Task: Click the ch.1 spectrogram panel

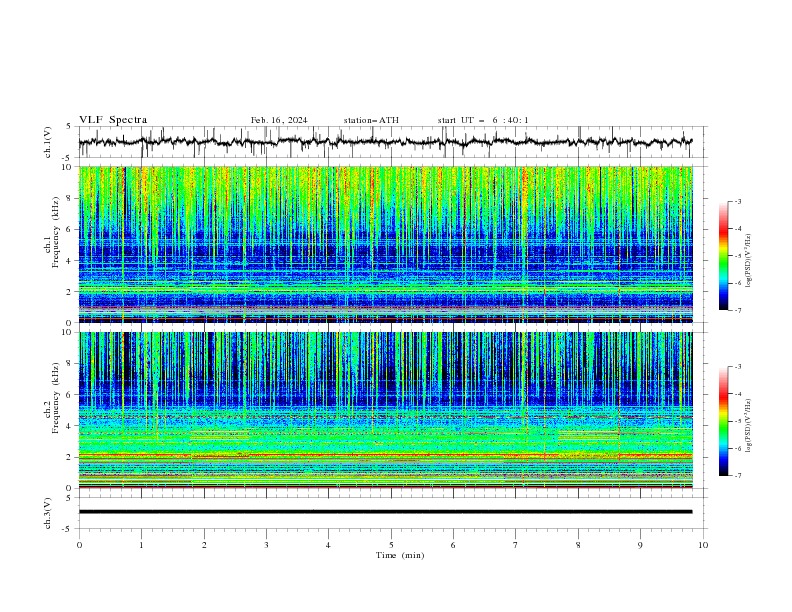Action: pyautogui.click(x=385, y=244)
